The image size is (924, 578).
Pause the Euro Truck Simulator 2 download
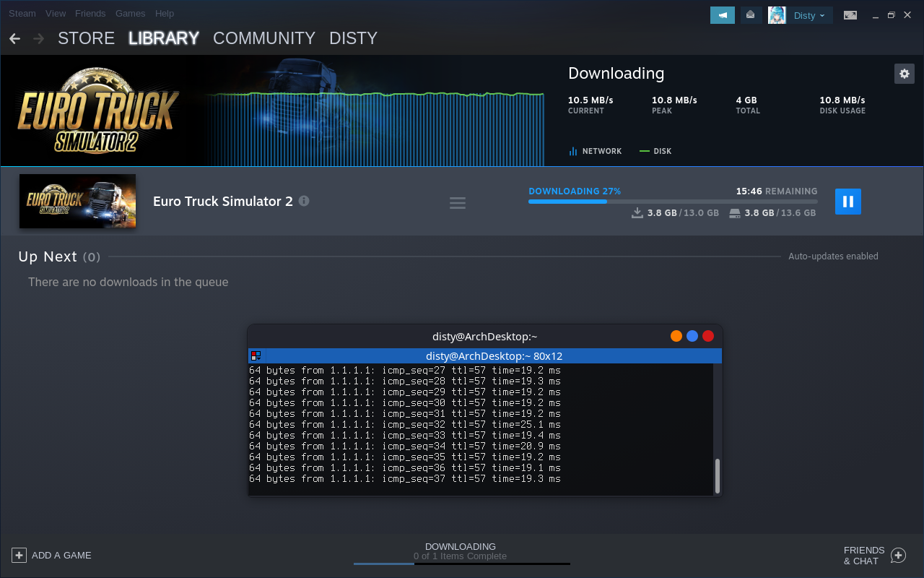tap(848, 202)
